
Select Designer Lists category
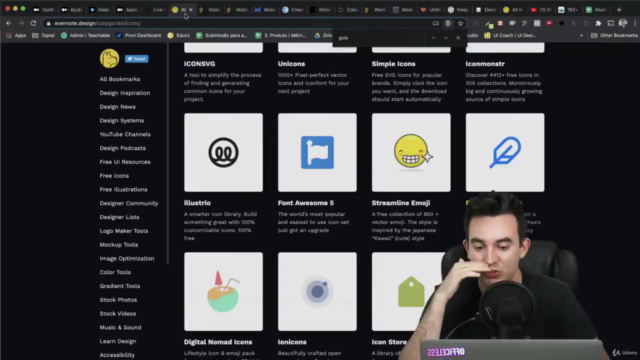(119, 217)
